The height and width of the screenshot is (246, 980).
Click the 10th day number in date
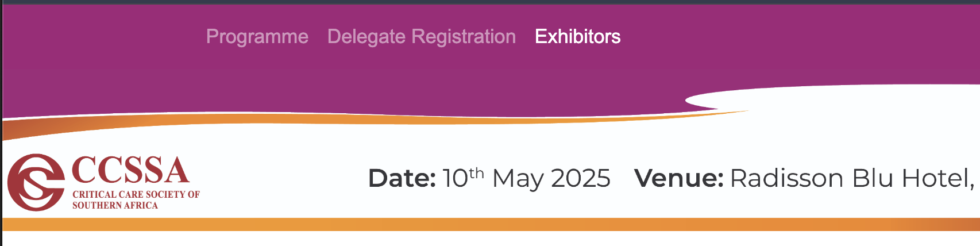pos(462,178)
